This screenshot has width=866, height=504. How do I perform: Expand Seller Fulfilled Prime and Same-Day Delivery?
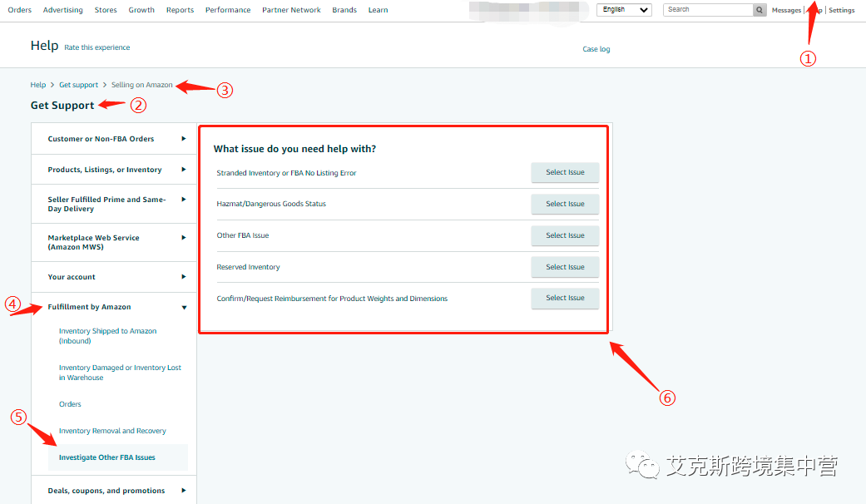coord(113,204)
